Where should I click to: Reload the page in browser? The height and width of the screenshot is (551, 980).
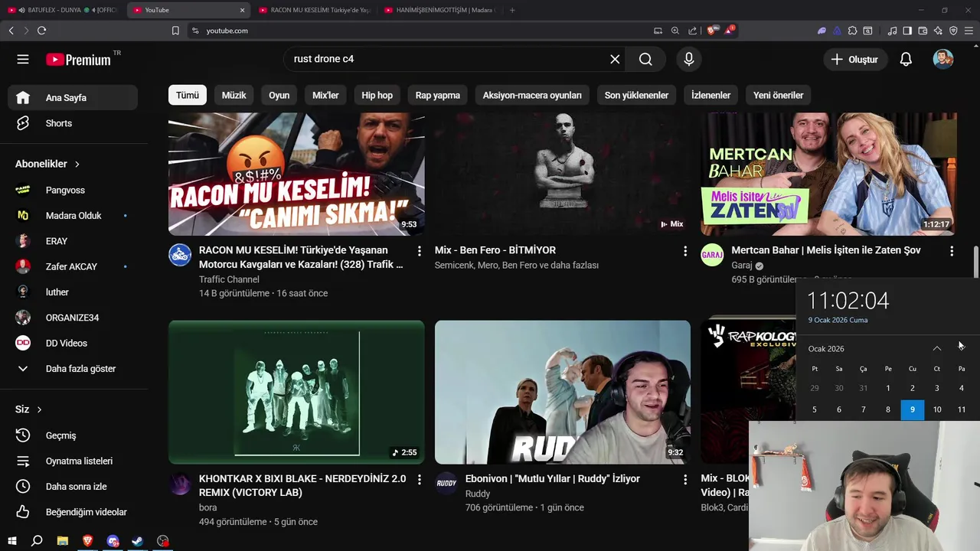click(x=41, y=31)
